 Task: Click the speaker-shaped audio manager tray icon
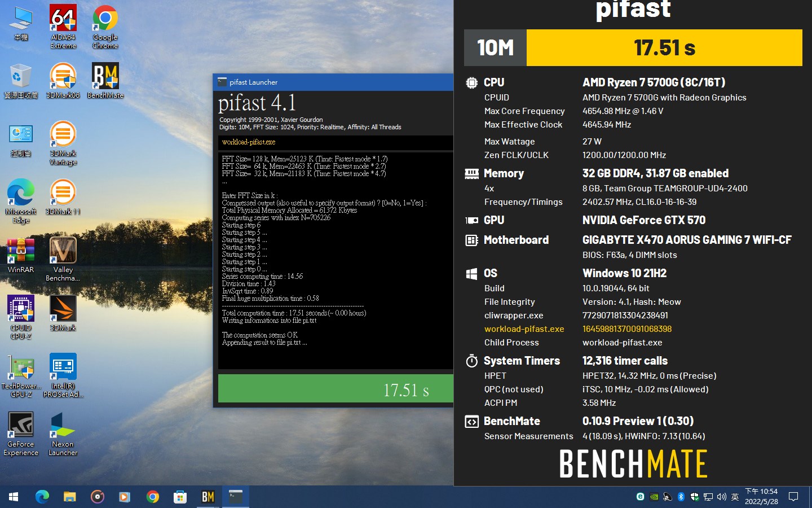click(667, 497)
